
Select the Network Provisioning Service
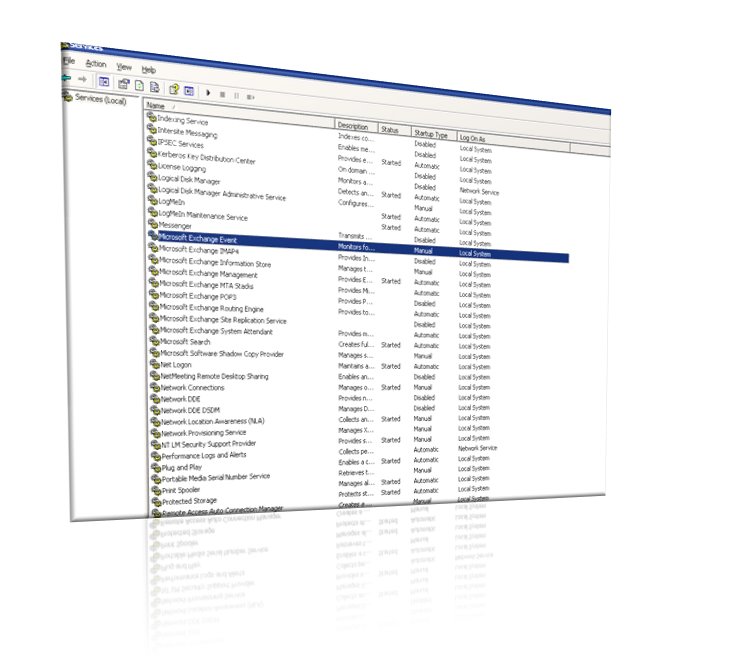point(204,433)
